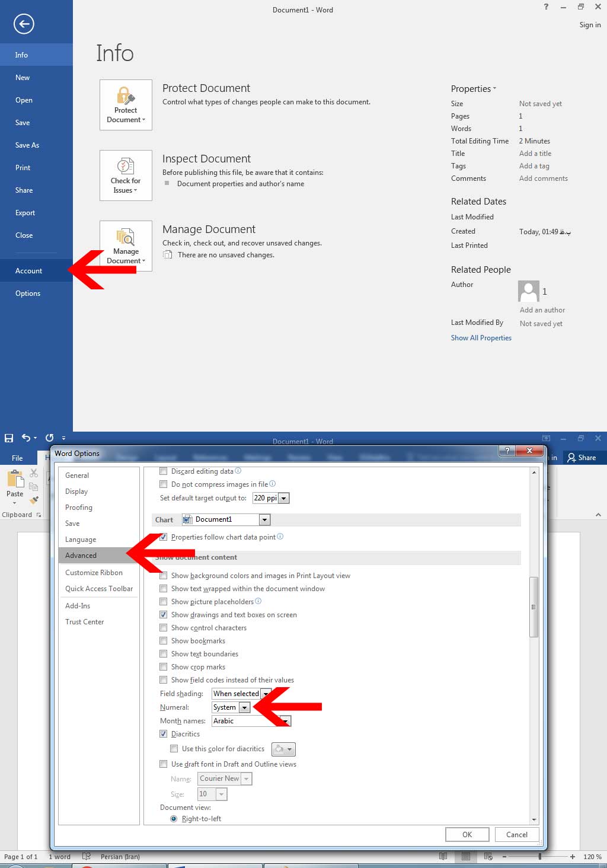The height and width of the screenshot is (868, 607).
Task: Enable Show bookmarks checkbox
Action: [x=164, y=641]
